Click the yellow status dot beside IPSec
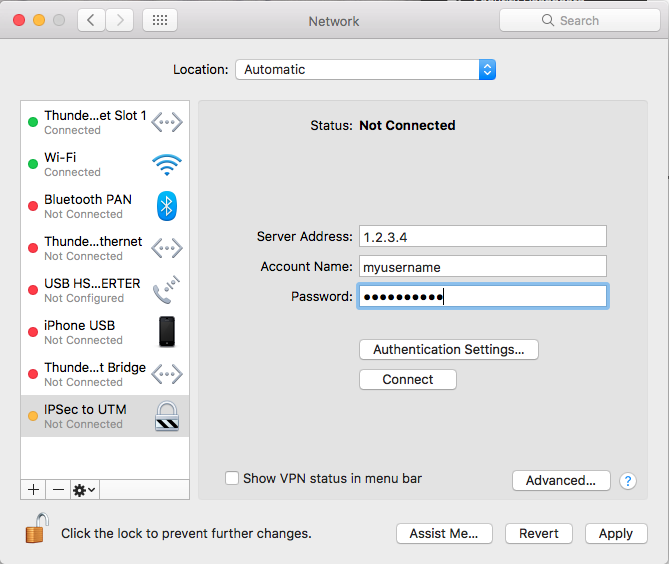The width and height of the screenshot is (669, 564). click(33, 416)
